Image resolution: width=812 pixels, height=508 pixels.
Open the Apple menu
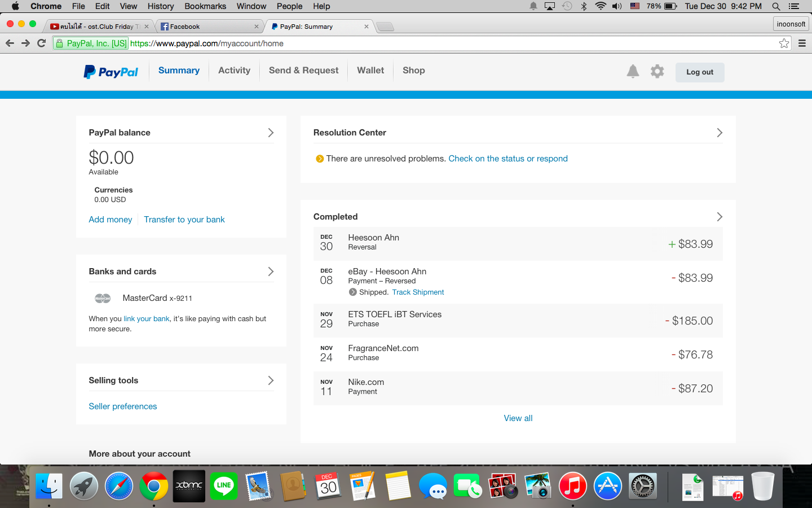click(15, 6)
